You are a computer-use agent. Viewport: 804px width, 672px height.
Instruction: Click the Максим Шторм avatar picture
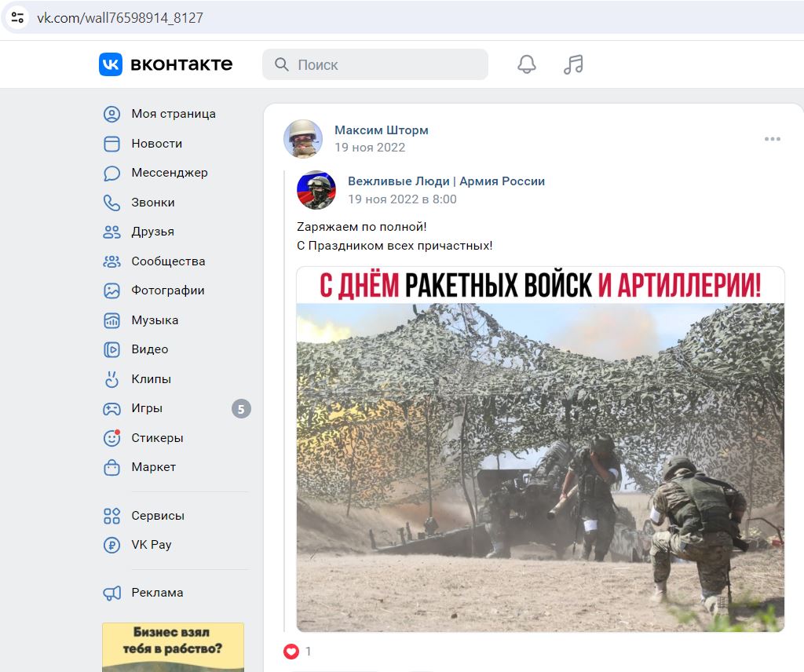(303, 139)
